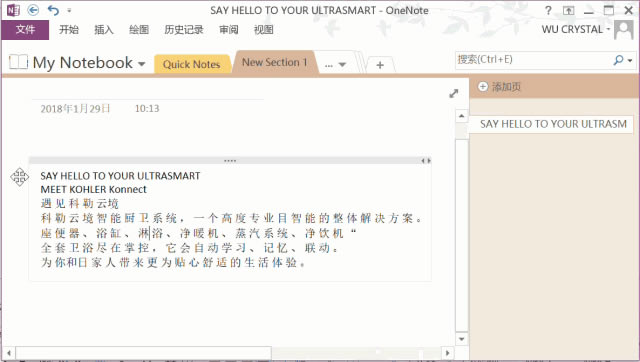The height and width of the screenshot is (362, 640).
Task: Click the note container move handle
Action: tap(20, 177)
